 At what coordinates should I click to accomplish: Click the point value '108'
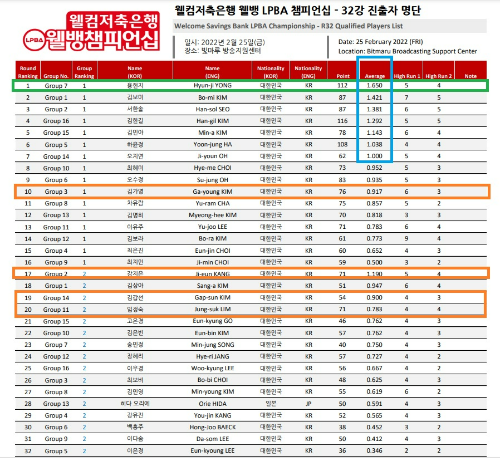(x=342, y=144)
